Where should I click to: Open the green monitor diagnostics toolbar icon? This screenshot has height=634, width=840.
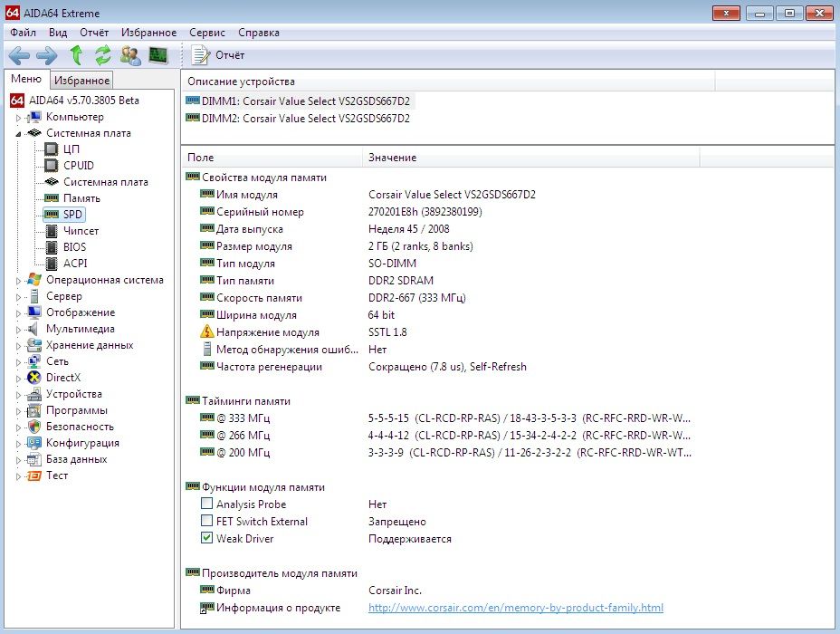[158, 55]
